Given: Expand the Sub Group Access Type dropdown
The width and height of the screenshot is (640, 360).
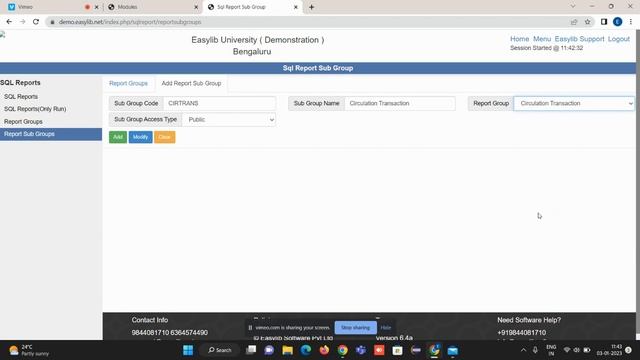Looking at the screenshot, I should (x=229, y=120).
